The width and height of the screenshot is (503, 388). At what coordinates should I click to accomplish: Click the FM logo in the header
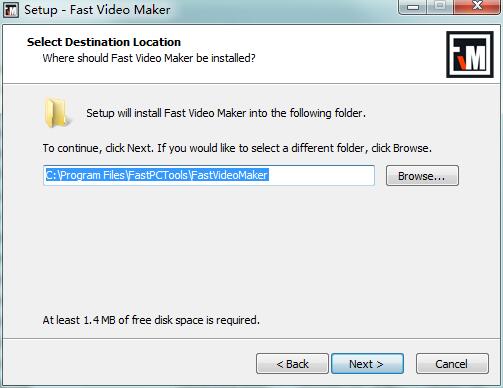pyautogui.click(x=470, y=54)
